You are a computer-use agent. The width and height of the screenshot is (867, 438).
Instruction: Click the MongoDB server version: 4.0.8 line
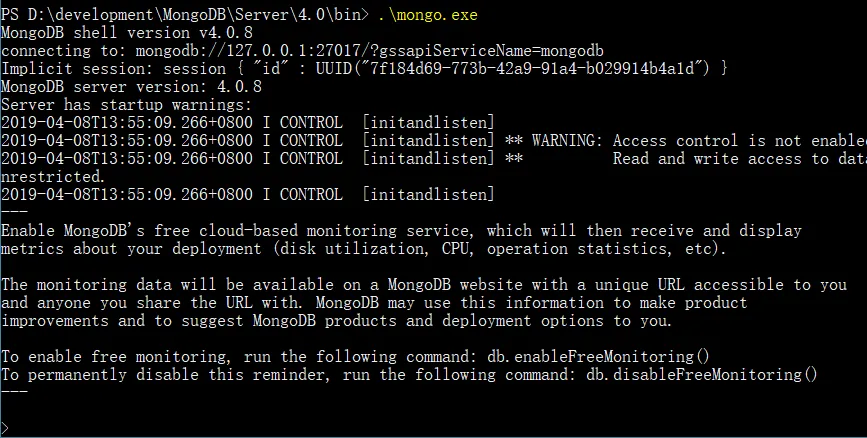point(131,86)
